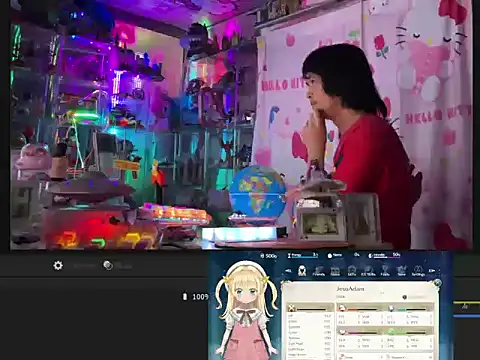Click the moon timer bar showing 50s
Image resolution: width=480 pixels, height=360 pixels.
tap(384, 255)
